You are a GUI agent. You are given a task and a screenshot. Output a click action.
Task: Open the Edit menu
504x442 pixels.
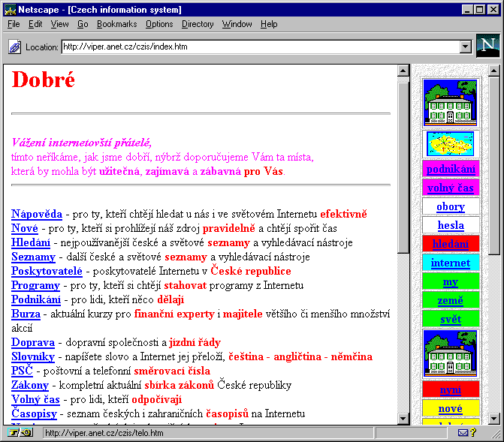[x=35, y=24]
